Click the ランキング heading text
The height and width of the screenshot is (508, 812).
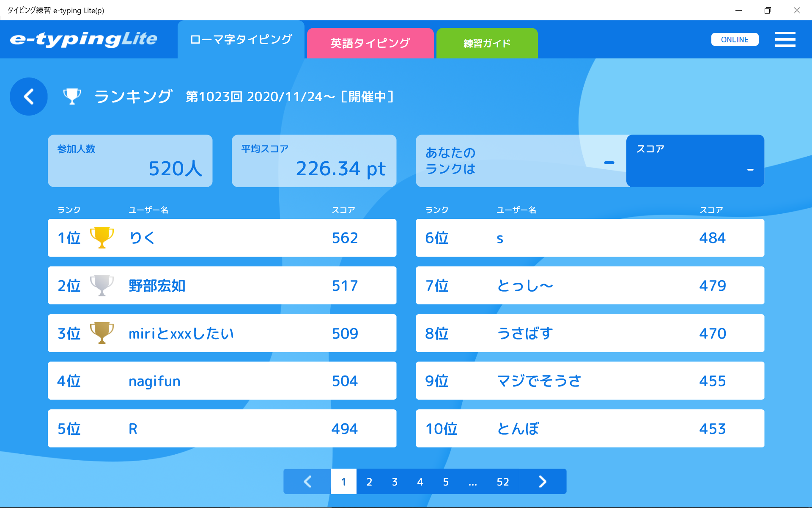click(x=133, y=97)
